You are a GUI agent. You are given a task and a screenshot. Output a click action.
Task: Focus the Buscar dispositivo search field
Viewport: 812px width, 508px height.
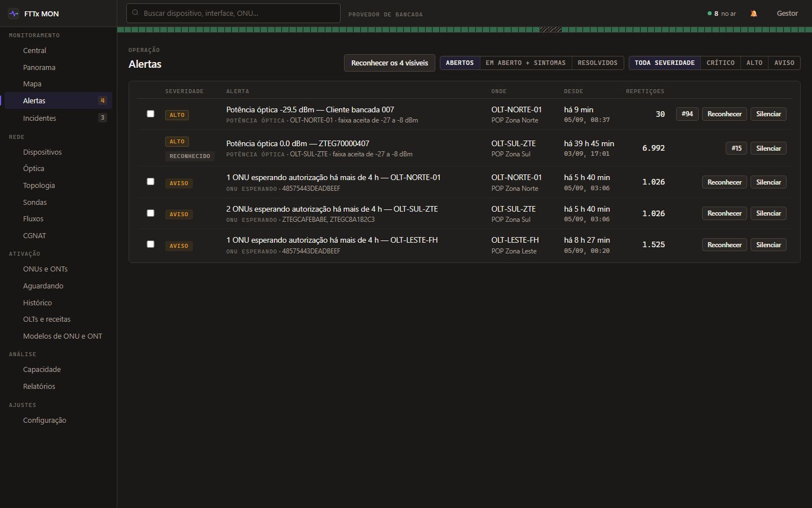pyautogui.click(x=233, y=13)
